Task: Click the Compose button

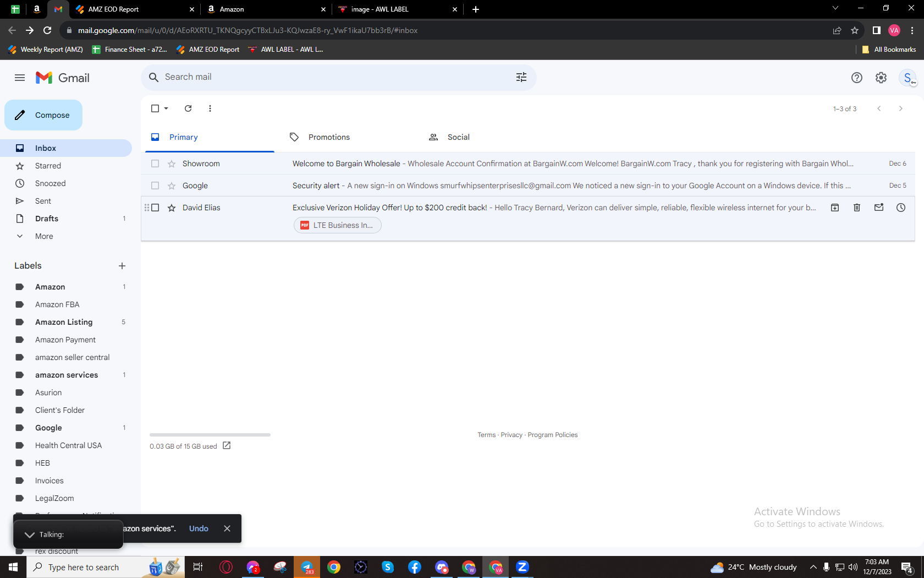Action: coord(43,115)
